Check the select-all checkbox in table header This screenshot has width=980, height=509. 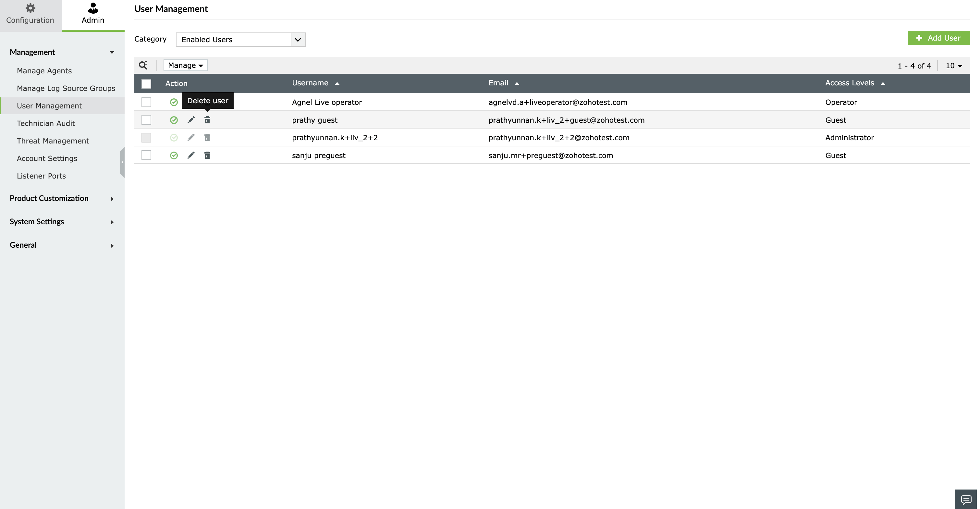(x=146, y=83)
